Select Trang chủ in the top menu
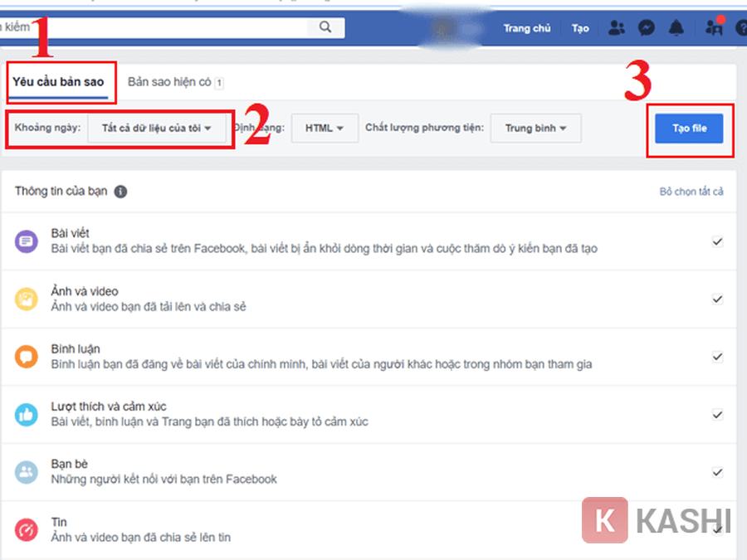The image size is (747, 560). 527,27
